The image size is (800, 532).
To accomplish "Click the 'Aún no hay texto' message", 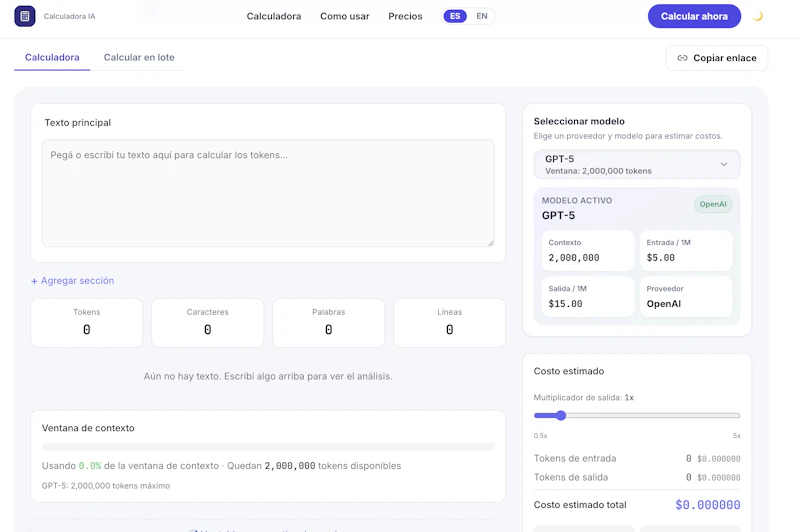I will point(268,376).
